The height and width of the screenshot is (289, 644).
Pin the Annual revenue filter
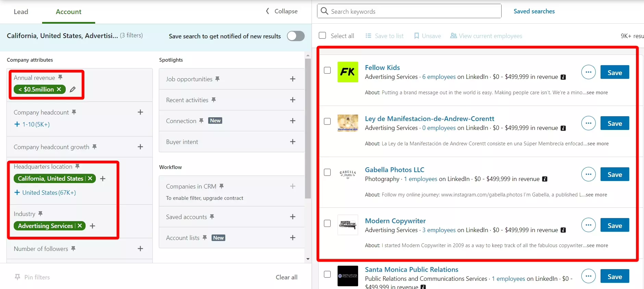pos(60,77)
